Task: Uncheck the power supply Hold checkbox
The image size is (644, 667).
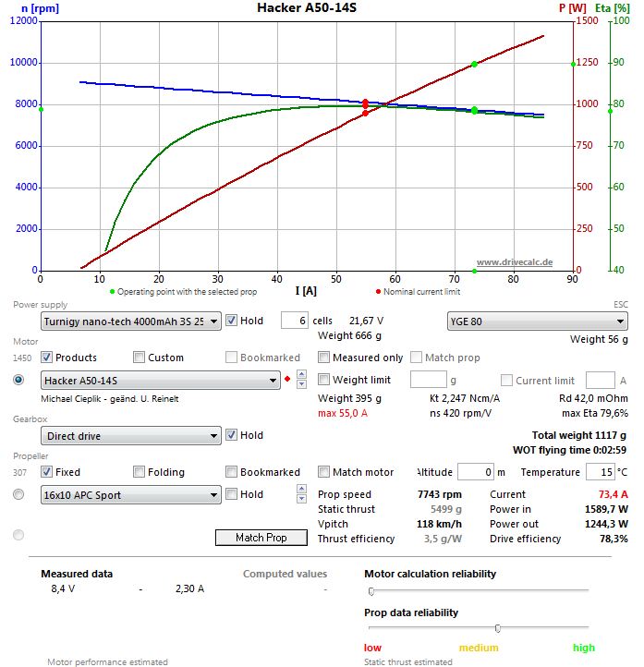Action: [232, 321]
